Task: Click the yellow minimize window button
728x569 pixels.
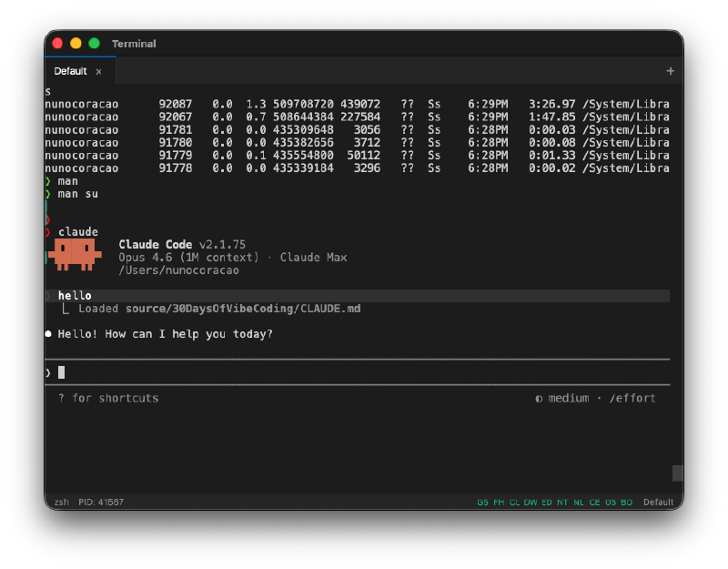Action: point(76,43)
